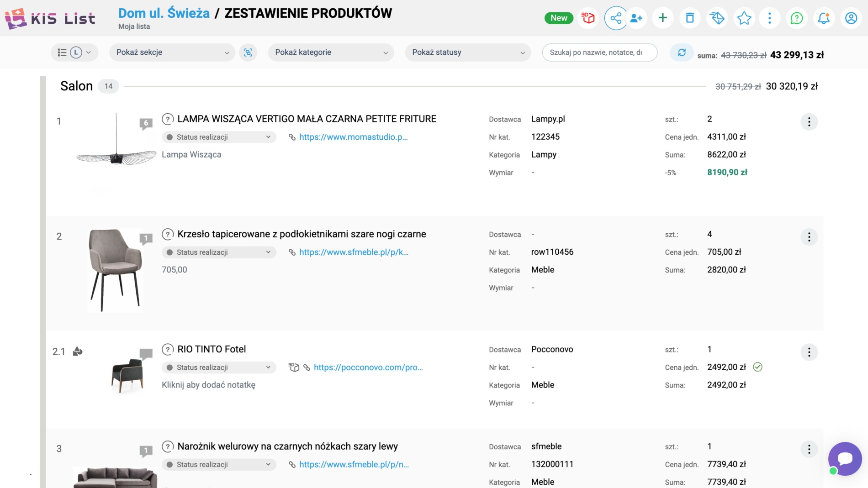Mark list as favorite with star icon

pos(744,18)
